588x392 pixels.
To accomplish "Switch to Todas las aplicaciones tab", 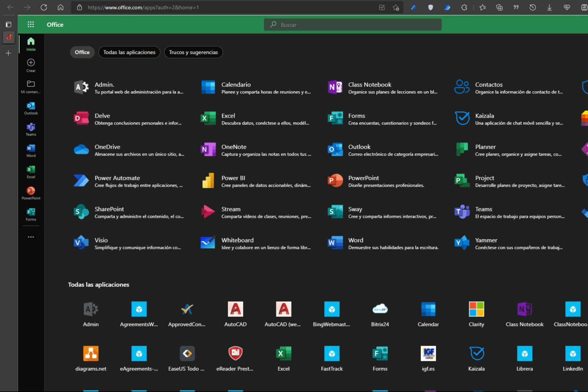I will (x=129, y=52).
